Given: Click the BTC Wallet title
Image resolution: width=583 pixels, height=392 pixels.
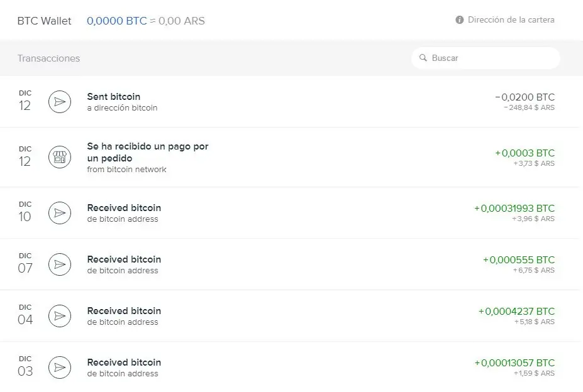Looking at the screenshot, I should click(45, 21).
